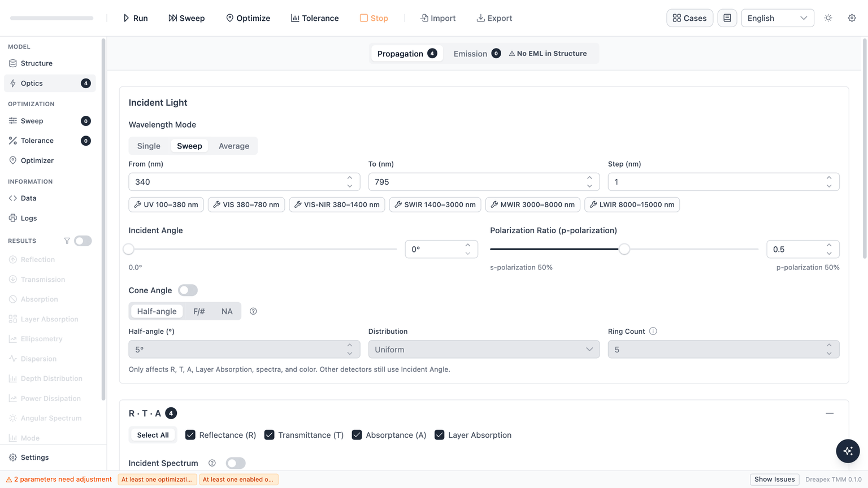The height and width of the screenshot is (488, 868).
Task: Open Logs in the sidebar
Action: pos(50,218)
